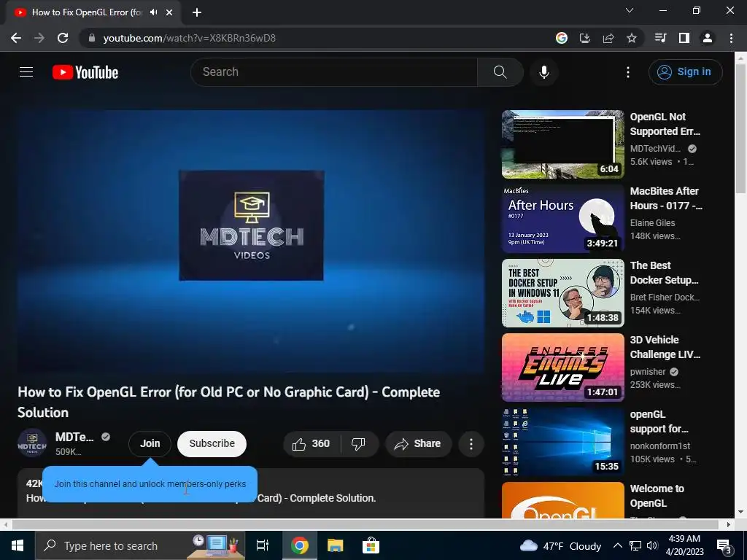Go to YouTube home via logo
The width and height of the screenshot is (747, 560).
[85, 72]
